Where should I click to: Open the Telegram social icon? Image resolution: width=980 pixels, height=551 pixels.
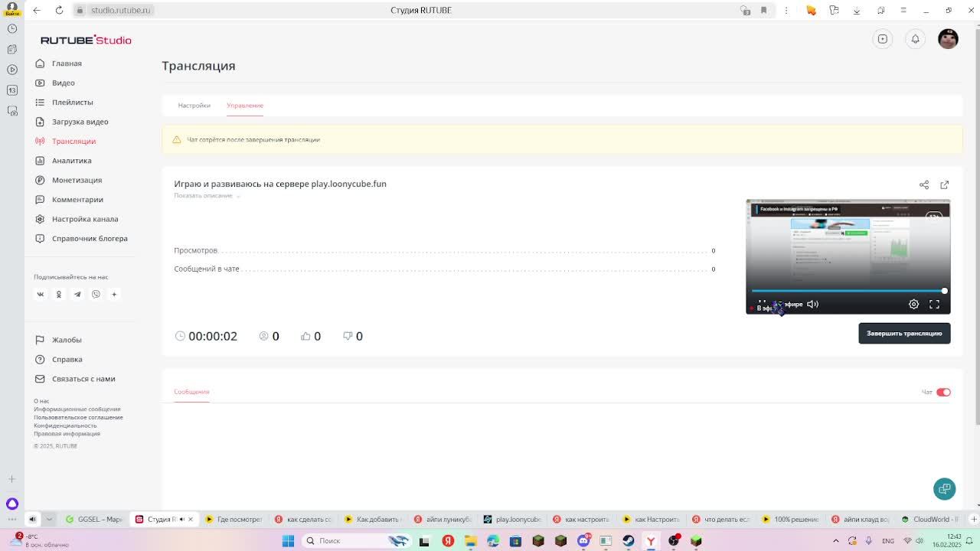click(x=77, y=295)
